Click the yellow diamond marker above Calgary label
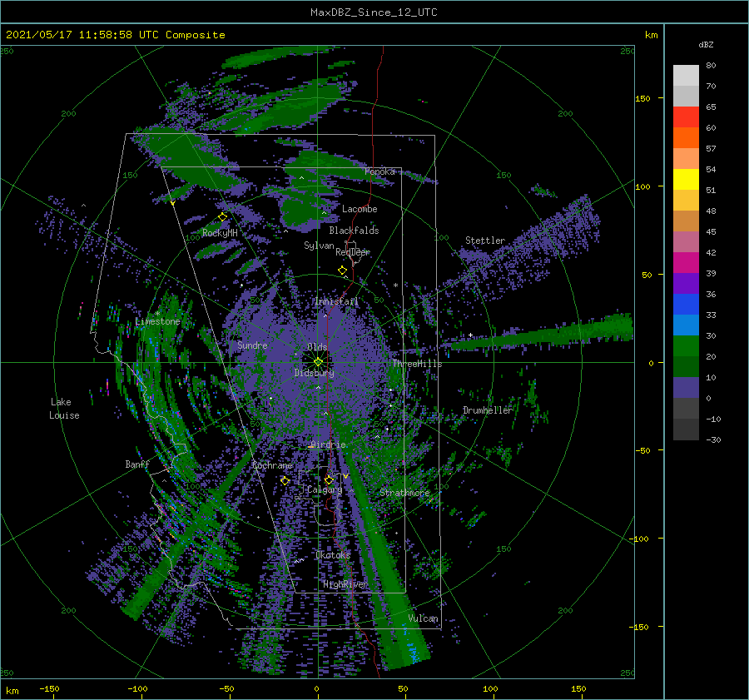This screenshot has height=700, width=749. 329,479
